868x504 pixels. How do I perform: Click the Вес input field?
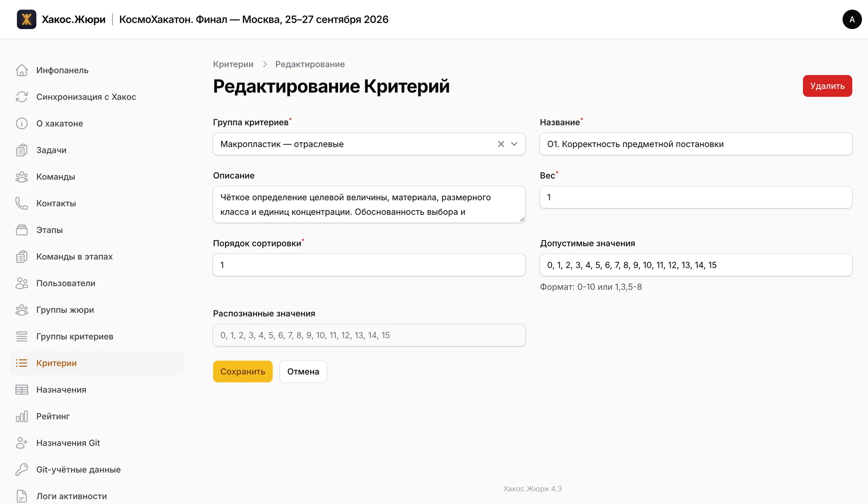(696, 197)
